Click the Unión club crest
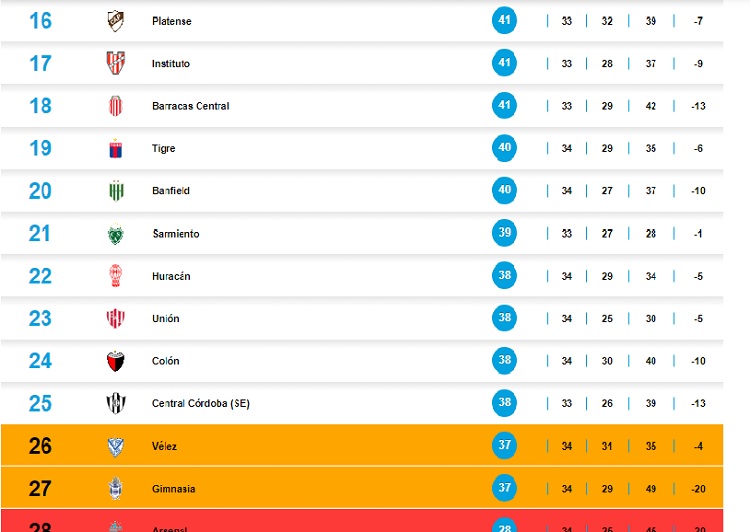This screenshot has height=532, width=750. pos(115,319)
